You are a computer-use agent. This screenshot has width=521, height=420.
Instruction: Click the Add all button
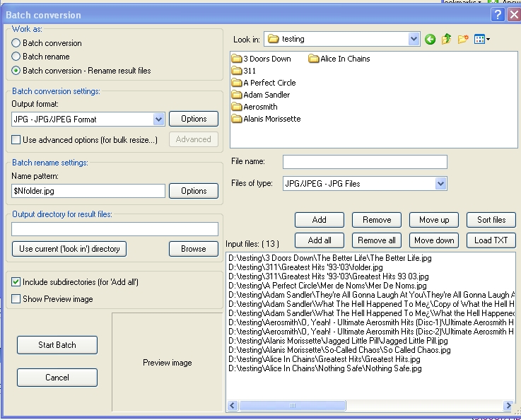click(x=320, y=240)
